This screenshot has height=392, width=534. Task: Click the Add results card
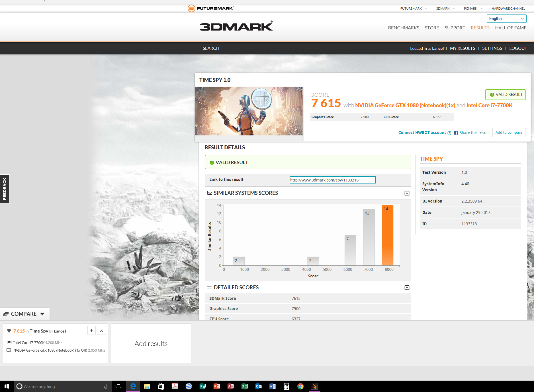coord(151,343)
